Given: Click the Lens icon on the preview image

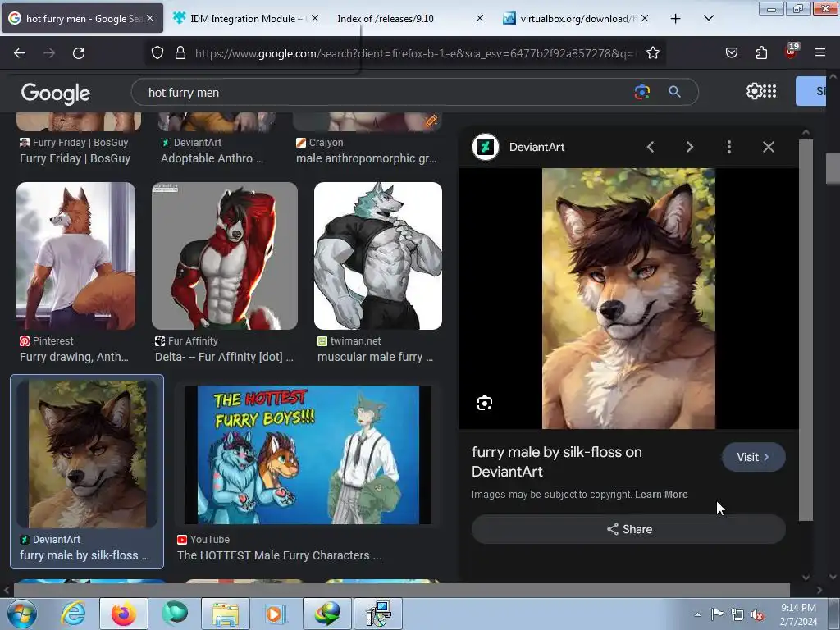Looking at the screenshot, I should point(484,403).
